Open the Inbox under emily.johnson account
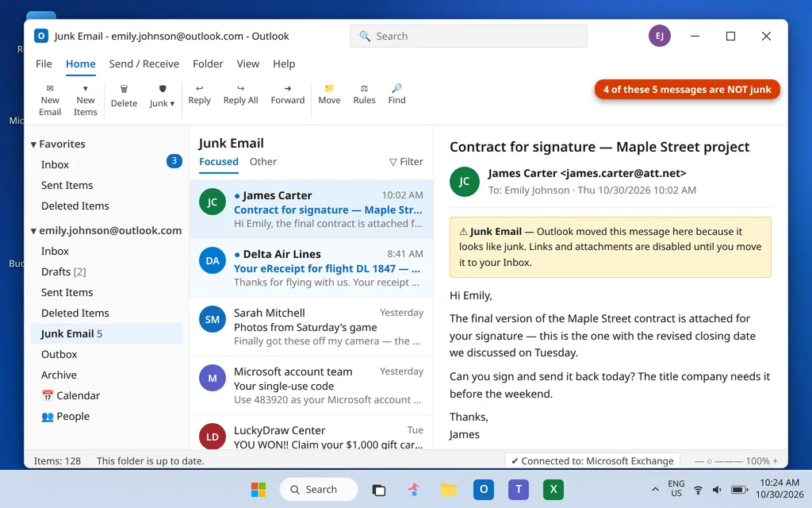The width and height of the screenshot is (812, 508). 107,251
